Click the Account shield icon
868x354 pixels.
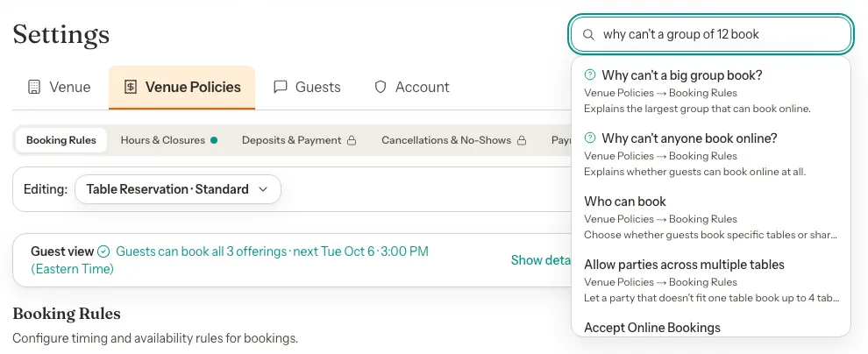pyautogui.click(x=381, y=88)
